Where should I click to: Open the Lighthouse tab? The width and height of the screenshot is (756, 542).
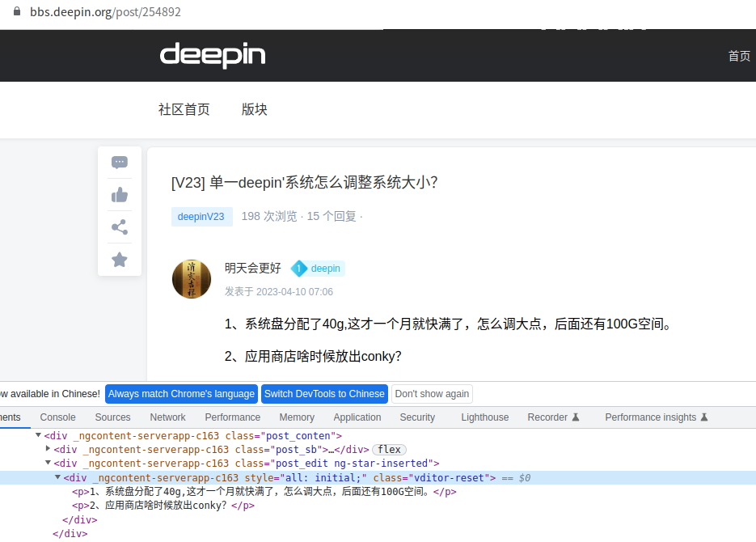tap(485, 417)
